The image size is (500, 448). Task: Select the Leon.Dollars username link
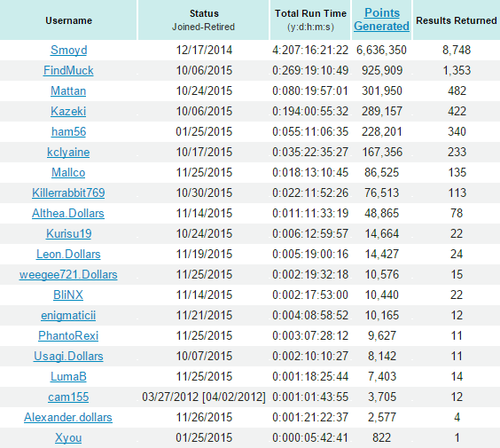(68, 255)
